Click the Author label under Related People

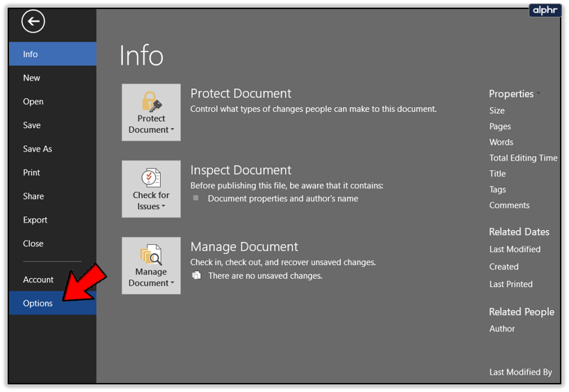(x=502, y=329)
